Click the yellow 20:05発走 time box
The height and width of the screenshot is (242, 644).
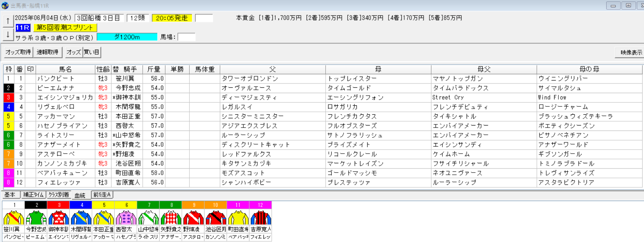pyautogui.click(x=172, y=18)
